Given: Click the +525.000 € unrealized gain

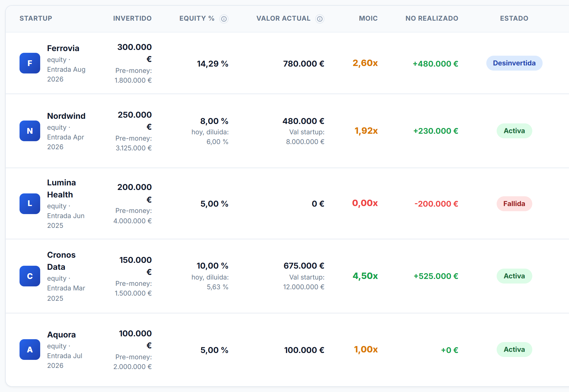Looking at the screenshot, I should click(436, 276).
